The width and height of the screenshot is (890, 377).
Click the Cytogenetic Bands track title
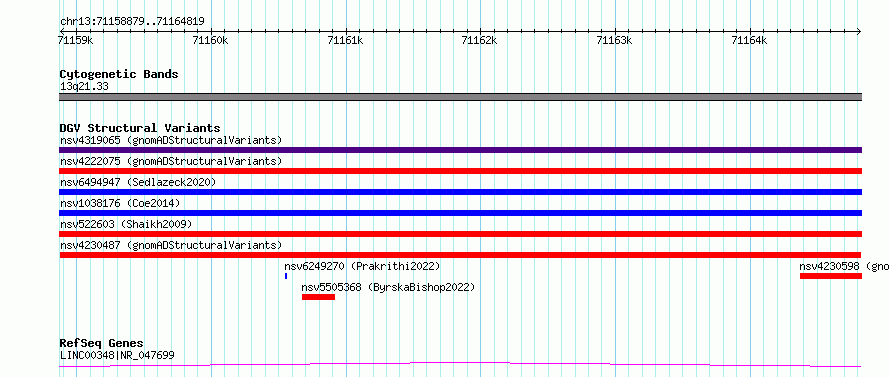click(119, 74)
